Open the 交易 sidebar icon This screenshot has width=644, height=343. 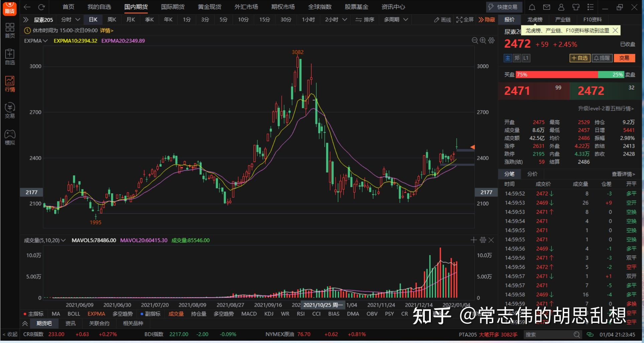coord(10,111)
